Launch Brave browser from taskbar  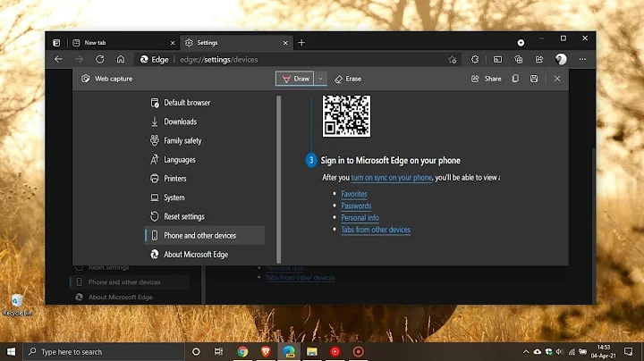point(266,351)
